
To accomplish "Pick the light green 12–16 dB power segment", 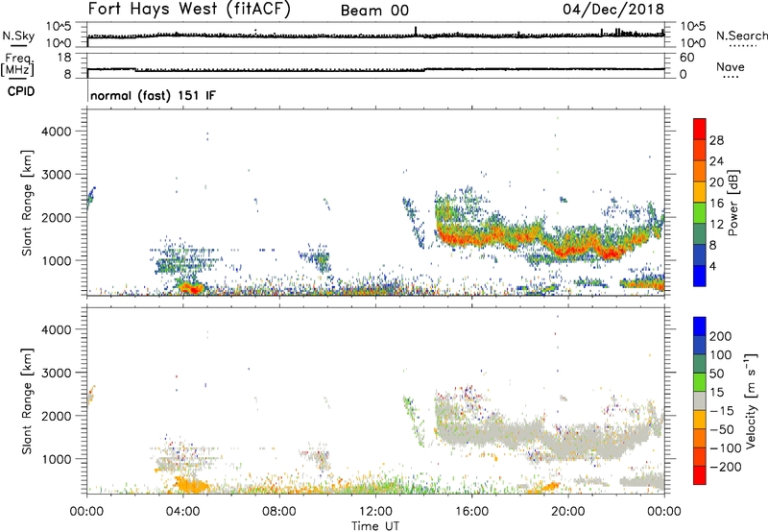I will tap(700, 213).
